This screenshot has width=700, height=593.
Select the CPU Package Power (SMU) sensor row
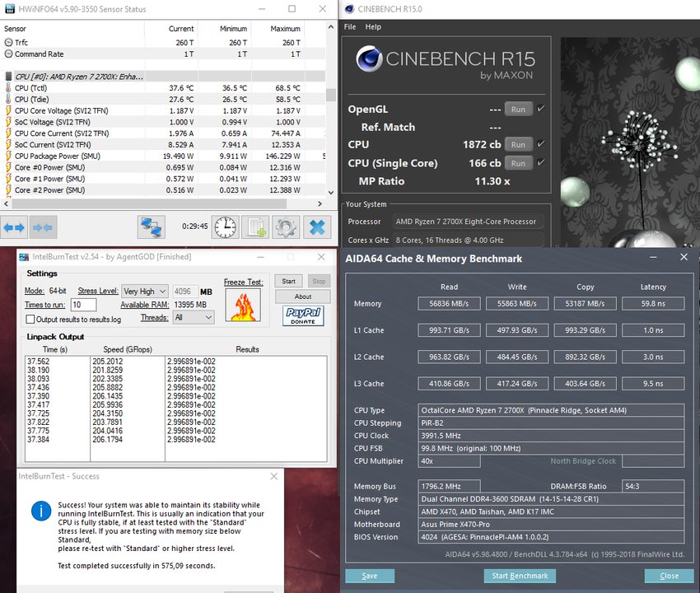point(162,156)
